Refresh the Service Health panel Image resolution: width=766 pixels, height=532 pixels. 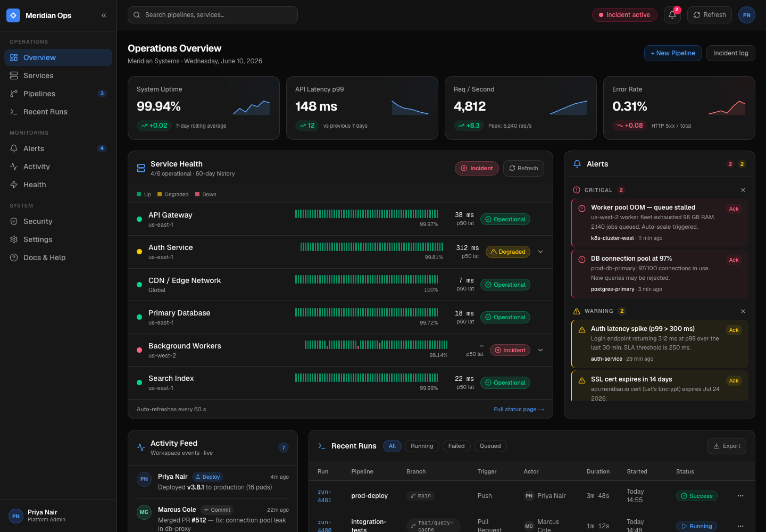[x=523, y=168]
